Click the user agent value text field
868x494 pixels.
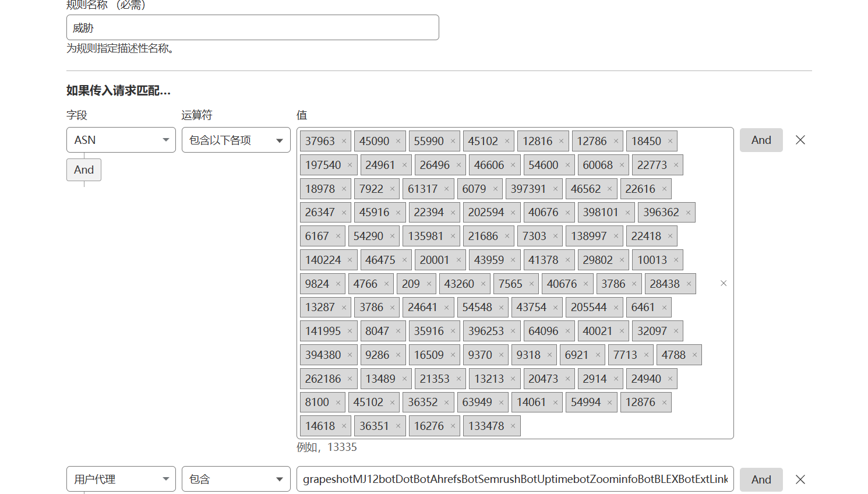click(x=515, y=479)
